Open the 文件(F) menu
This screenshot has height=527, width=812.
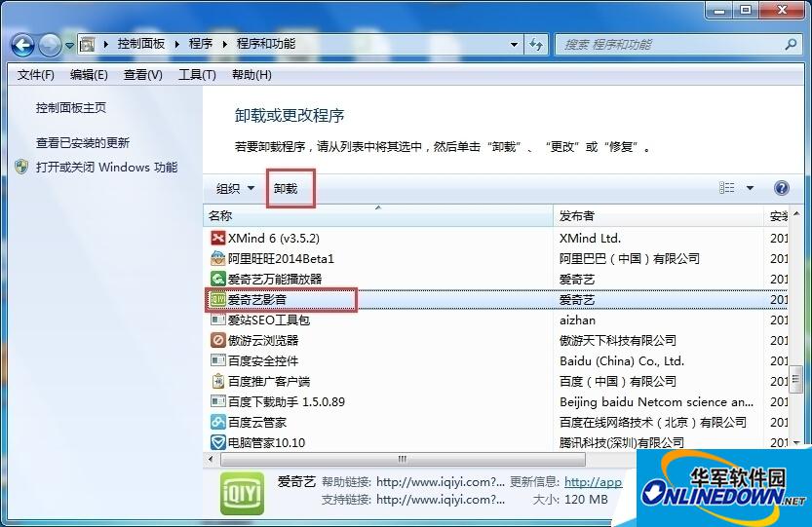(36, 75)
